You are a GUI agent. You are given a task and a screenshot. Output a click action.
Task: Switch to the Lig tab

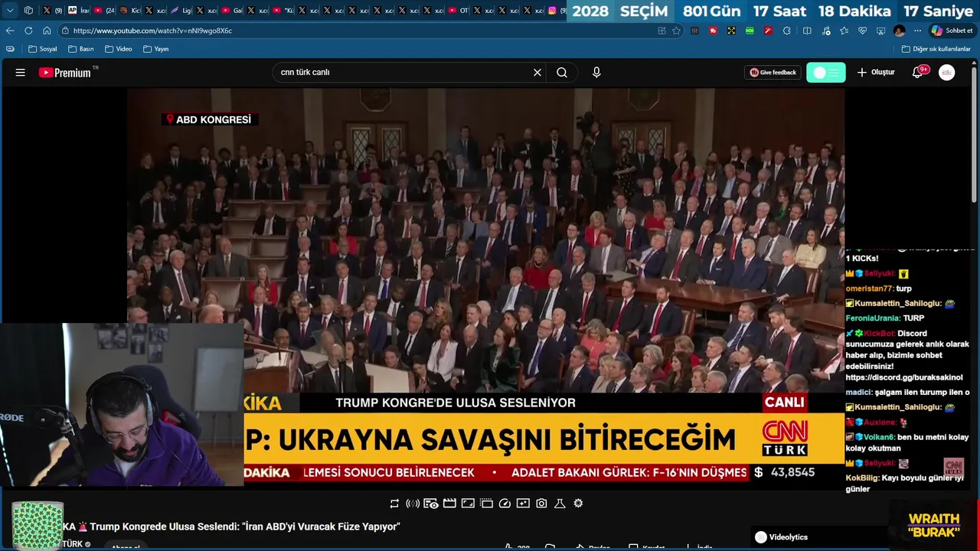click(x=180, y=11)
